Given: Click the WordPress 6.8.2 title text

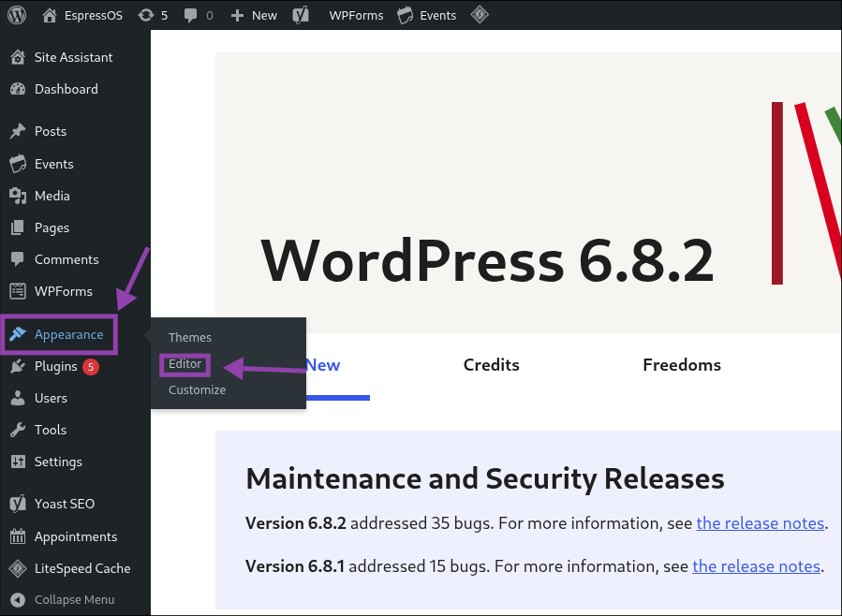Looking at the screenshot, I should point(487,261).
